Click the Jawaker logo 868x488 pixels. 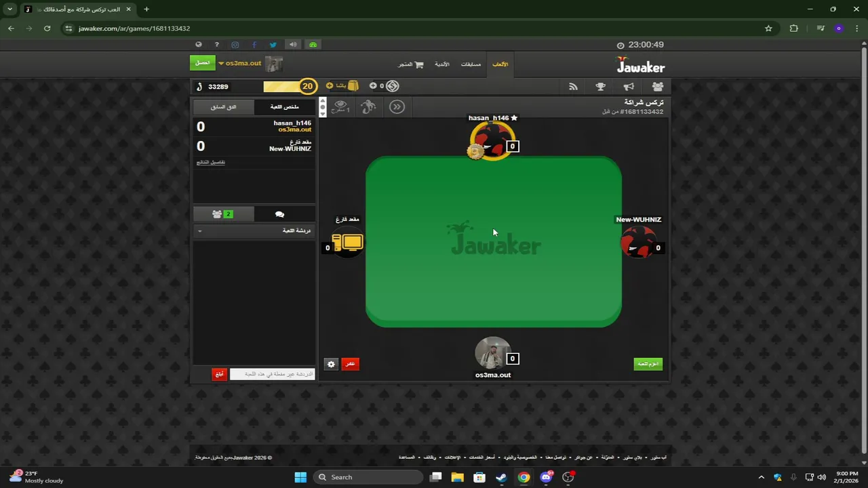640,65
